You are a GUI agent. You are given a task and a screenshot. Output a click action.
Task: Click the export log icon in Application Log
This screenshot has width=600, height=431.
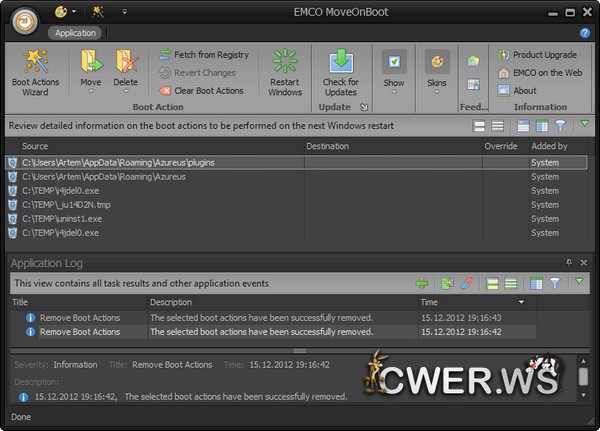click(x=447, y=284)
